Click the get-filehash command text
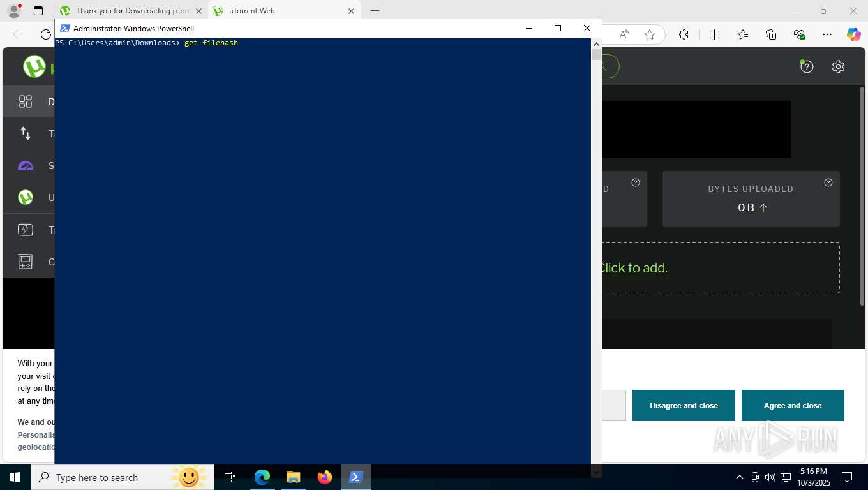 pyautogui.click(x=211, y=43)
